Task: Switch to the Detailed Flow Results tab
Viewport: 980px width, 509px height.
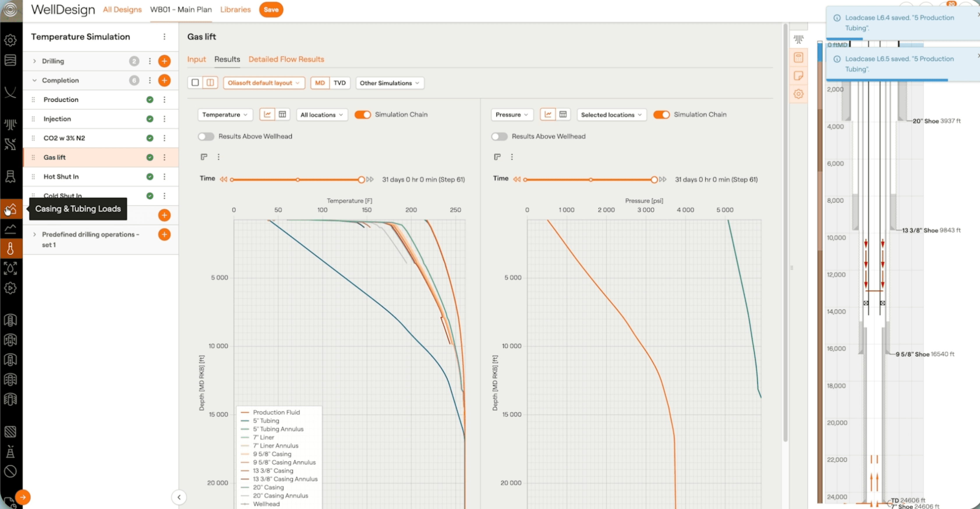Action: (x=286, y=59)
